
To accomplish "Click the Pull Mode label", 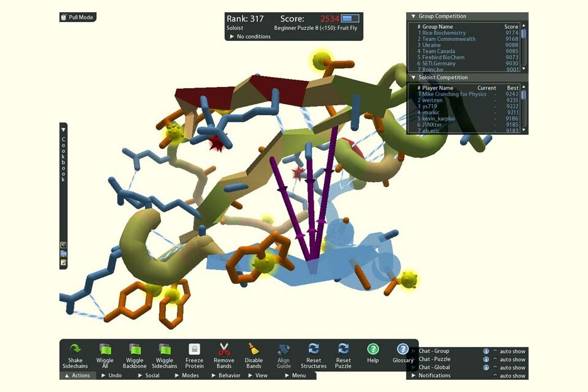I will pyautogui.click(x=81, y=17).
